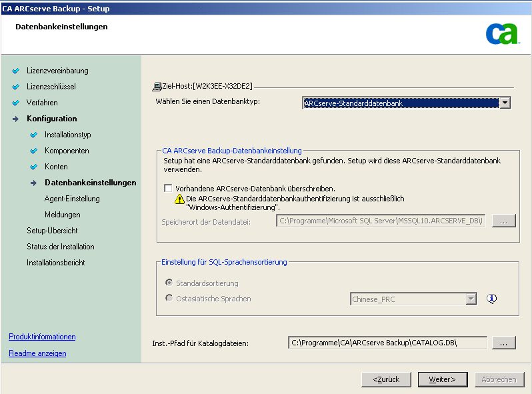
Task: Click the 'Wählen Sie einen Datenbanktyp' label
Action: click(207, 101)
